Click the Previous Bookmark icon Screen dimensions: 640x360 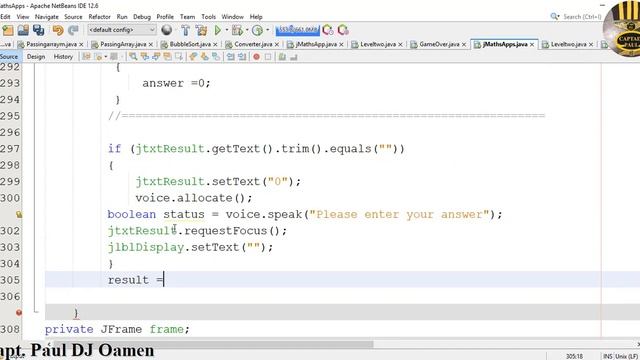coord(193,57)
